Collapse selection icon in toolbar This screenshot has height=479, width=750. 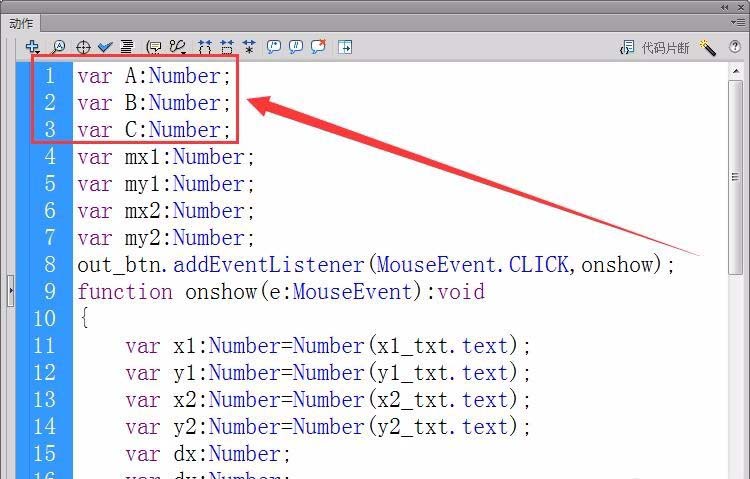coord(227,47)
